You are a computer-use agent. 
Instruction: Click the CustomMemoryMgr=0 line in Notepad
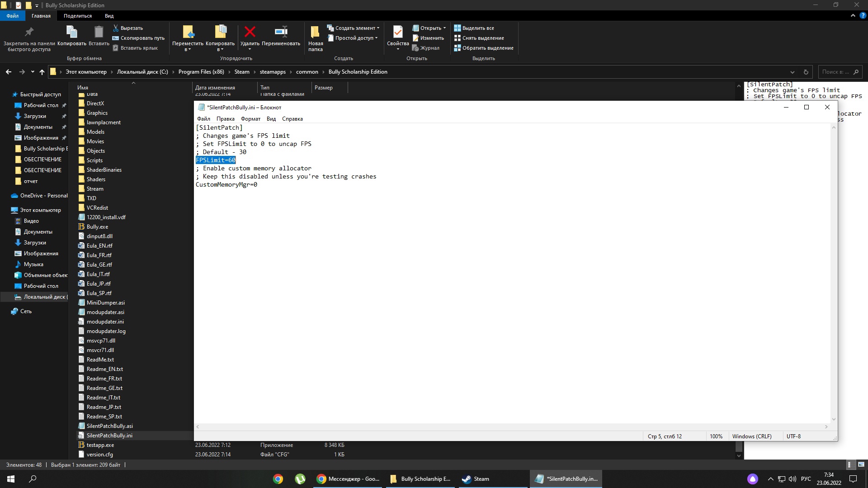[226, 184]
